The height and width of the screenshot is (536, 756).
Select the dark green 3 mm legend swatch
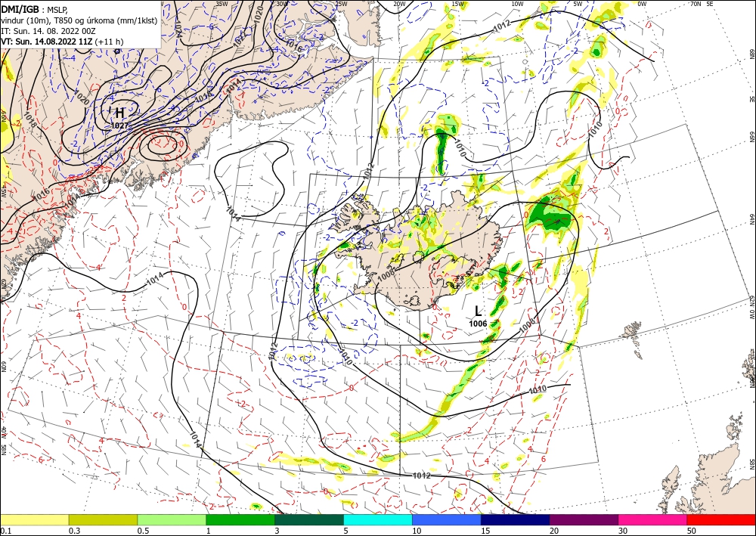[309, 519]
